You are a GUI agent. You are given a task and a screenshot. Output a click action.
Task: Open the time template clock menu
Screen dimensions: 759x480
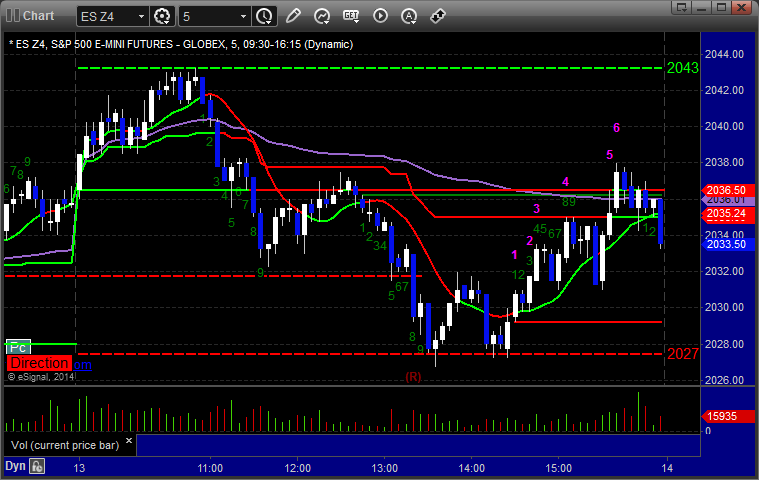point(264,16)
